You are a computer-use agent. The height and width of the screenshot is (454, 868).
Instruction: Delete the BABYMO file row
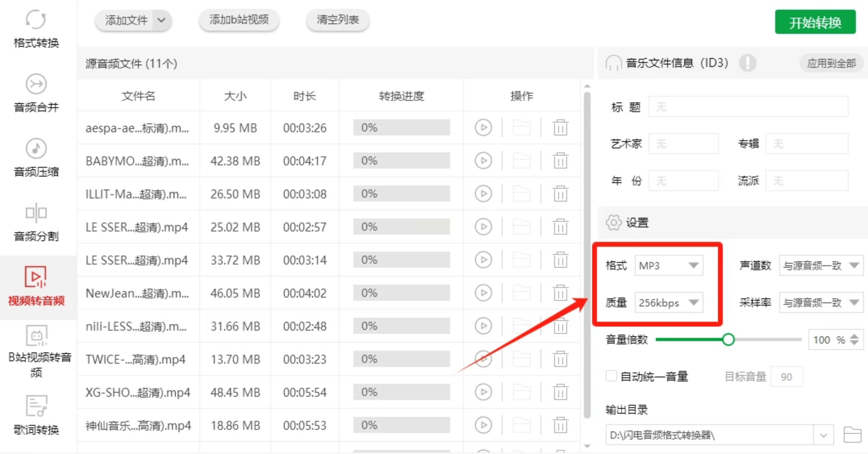(560, 161)
